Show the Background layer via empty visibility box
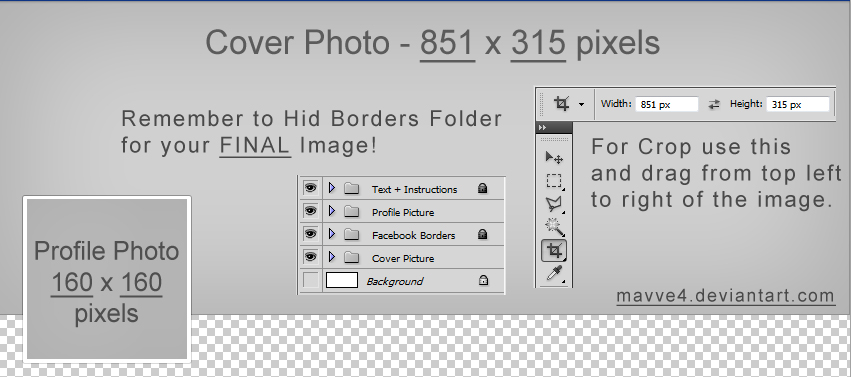The image size is (851, 377). click(x=311, y=280)
